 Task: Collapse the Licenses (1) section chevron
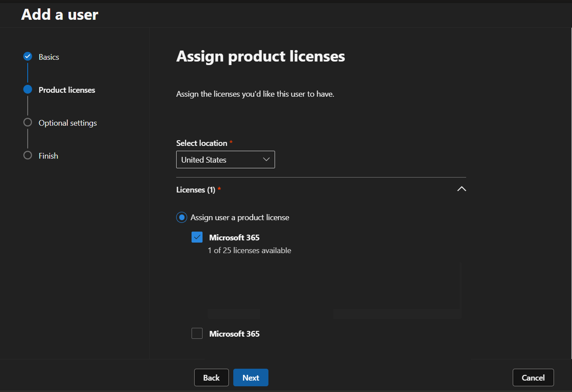pyautogui.click(x=461, y=189)
